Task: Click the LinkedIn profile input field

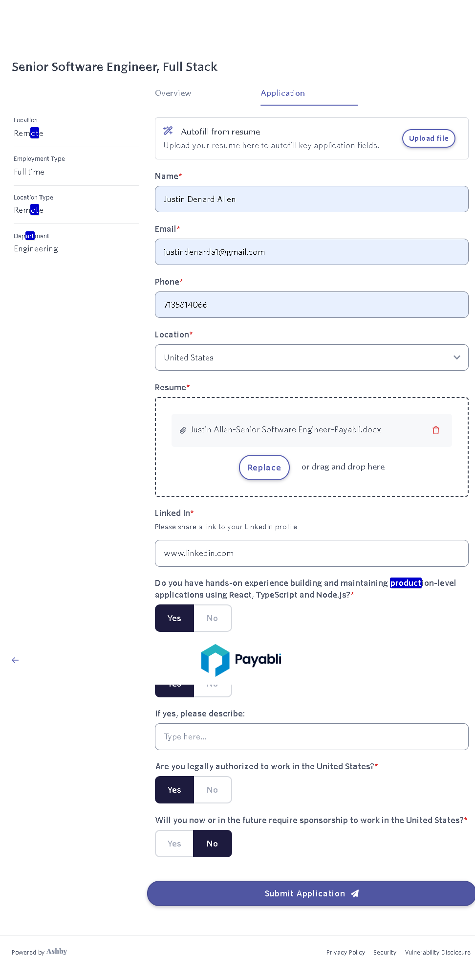Action: pyautogui.click(x=311, y=553)
